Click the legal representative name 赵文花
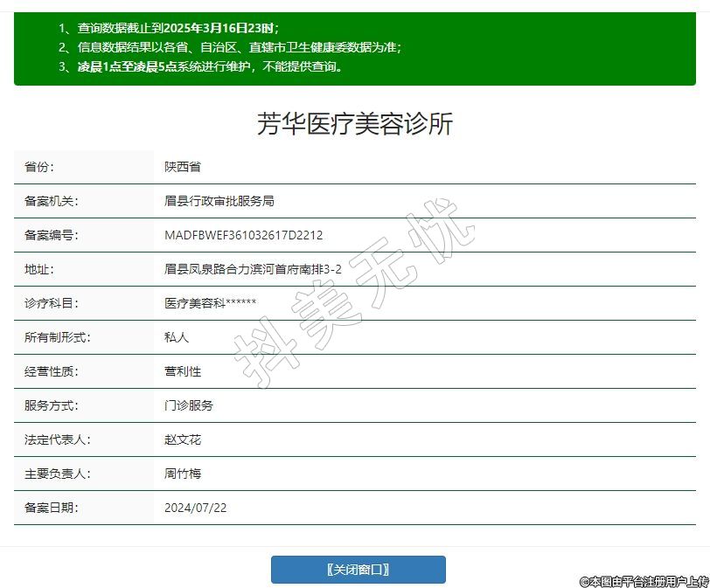 [x=182, y=439]
